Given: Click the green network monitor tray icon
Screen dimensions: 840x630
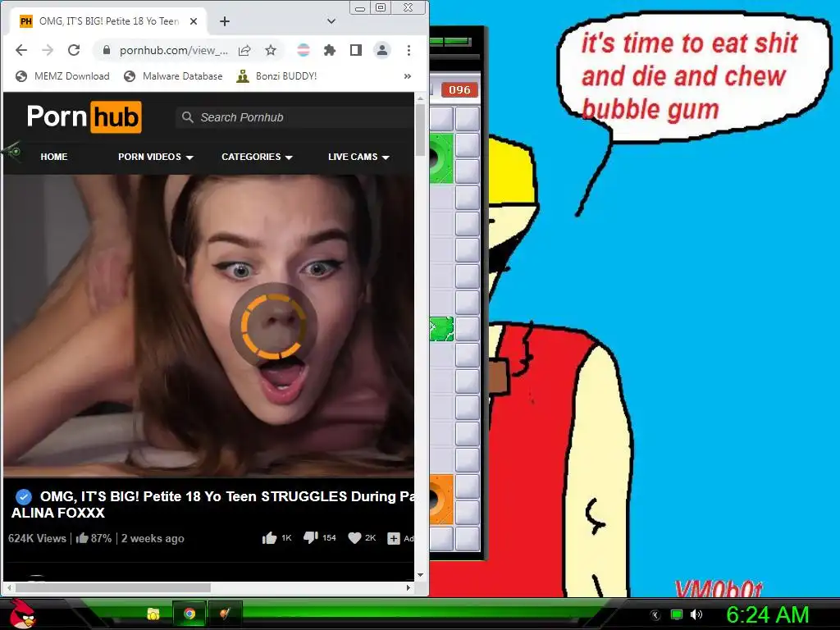Looking at the screenshot, I should tap(677, 614).
